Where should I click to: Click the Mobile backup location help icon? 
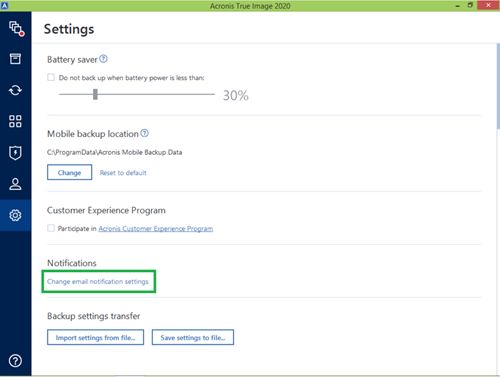click(144, 133)
